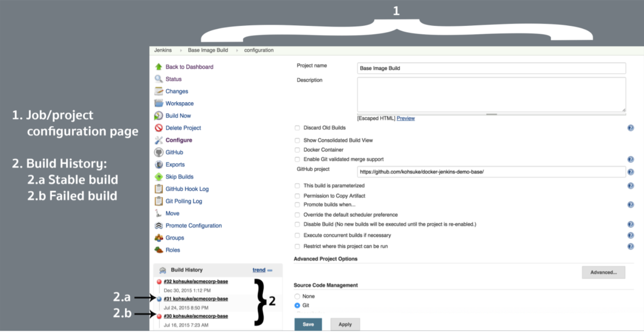The image size is (644, 332).
Task: Open the Status sidebar link
Action: tap(174, 79)
